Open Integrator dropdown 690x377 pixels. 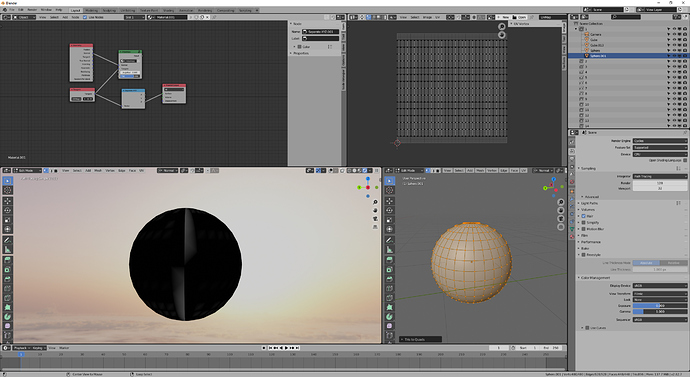click(660, 176)
